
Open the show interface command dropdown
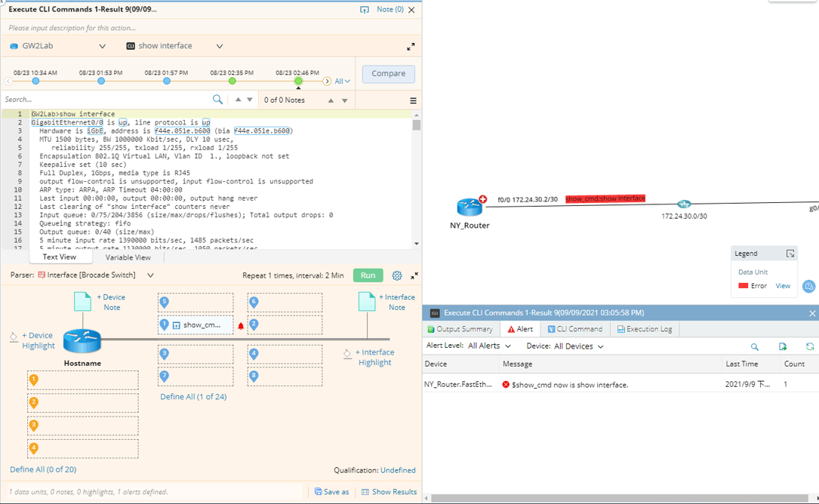pyautogui.click(x=219, y=46)
